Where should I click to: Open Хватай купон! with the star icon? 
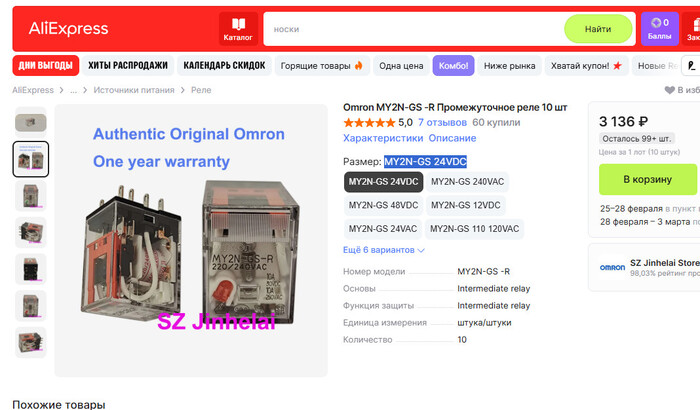click(x=586, y=66)
